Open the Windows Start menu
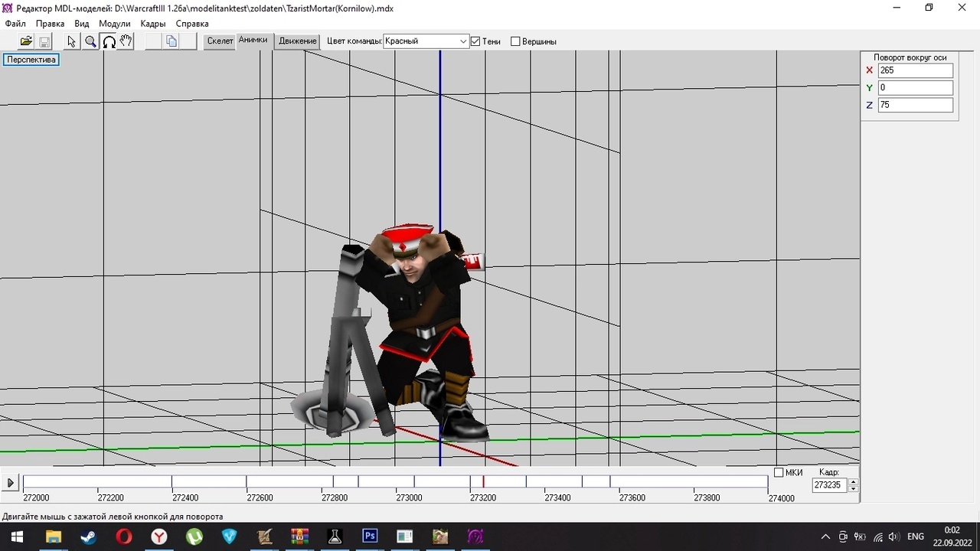The width and height of the screenshot is (980, 551). click(17, 536)
